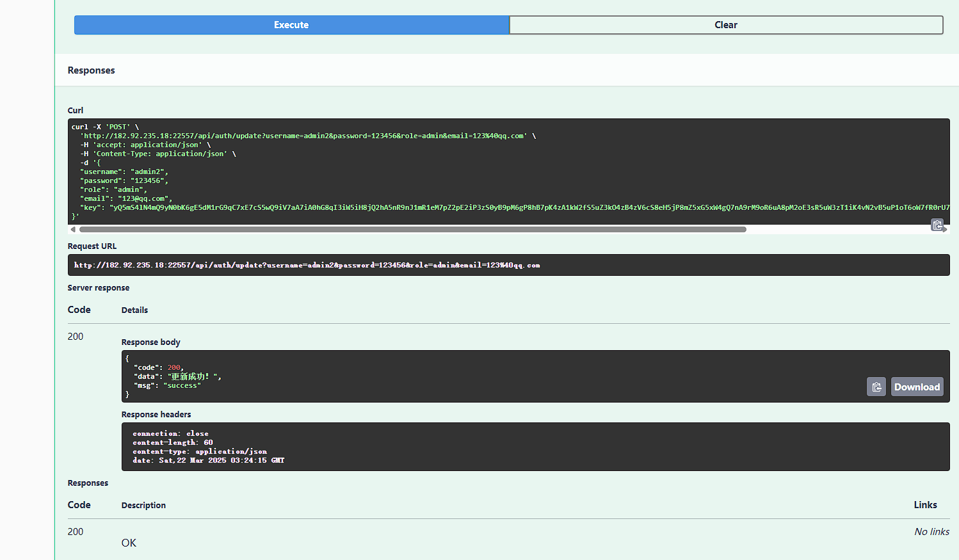Click the content-length: 60 header line
Viewport: 959px width, 560px height.
(x=173, y=442)
